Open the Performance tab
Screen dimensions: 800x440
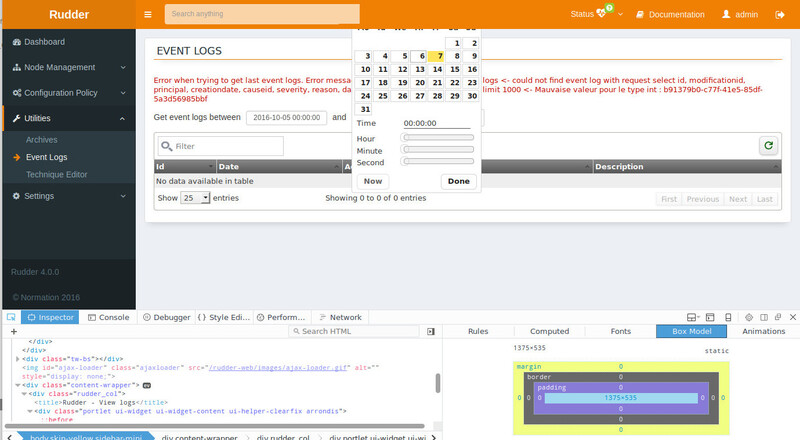point(281,317)
